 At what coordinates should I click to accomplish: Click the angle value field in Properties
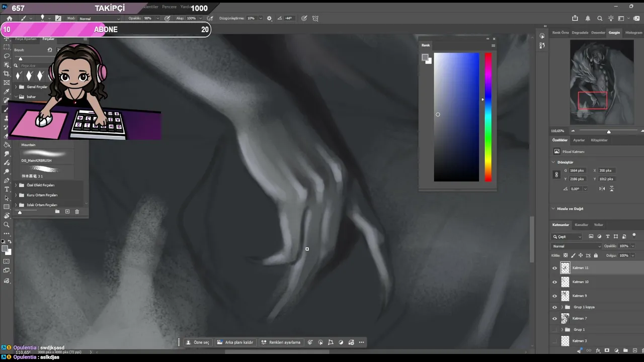click(x=575, y=189)
